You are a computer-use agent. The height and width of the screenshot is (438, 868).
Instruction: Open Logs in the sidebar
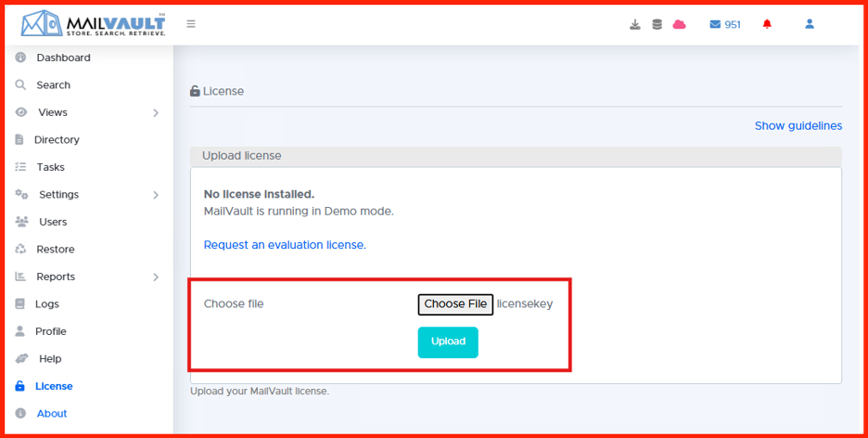(x=47, y=304)
